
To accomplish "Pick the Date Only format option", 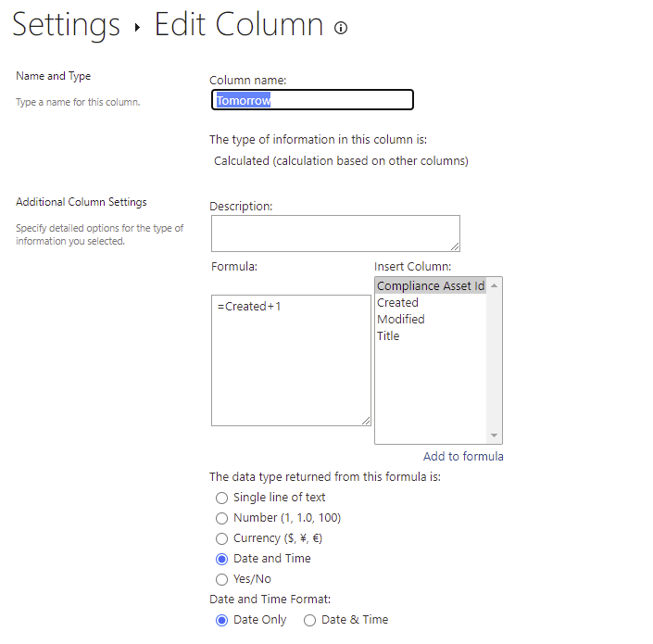I will point(222,620).
